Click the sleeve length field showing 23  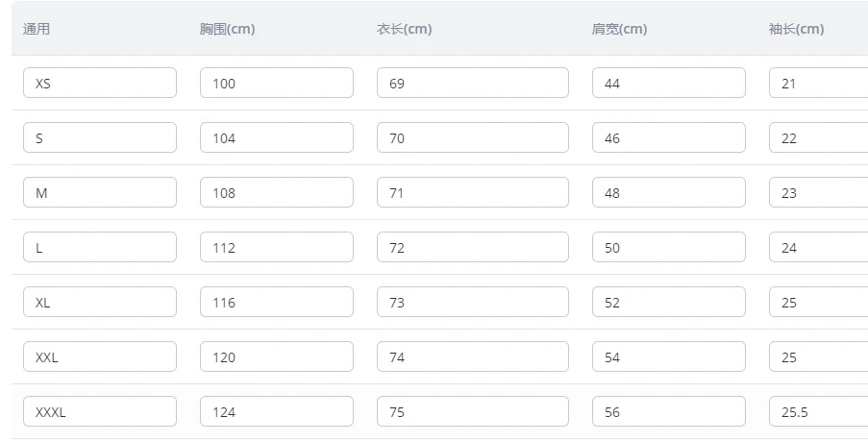818,192
